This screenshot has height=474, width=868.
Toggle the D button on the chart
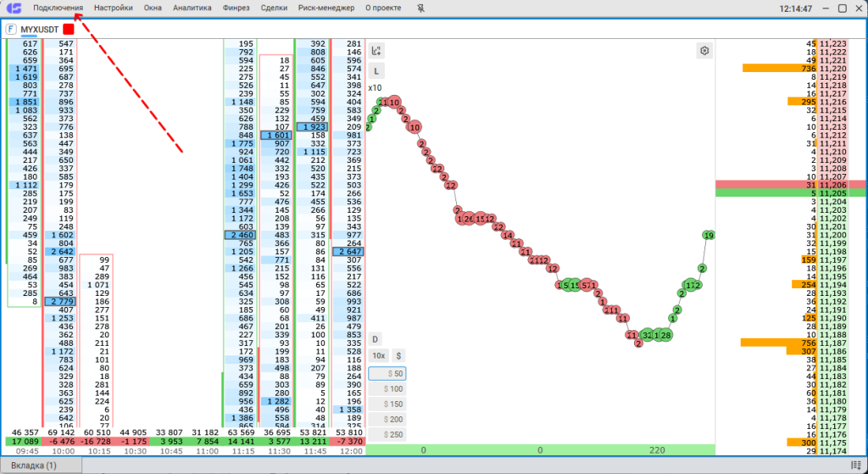[x=376, y=339]
